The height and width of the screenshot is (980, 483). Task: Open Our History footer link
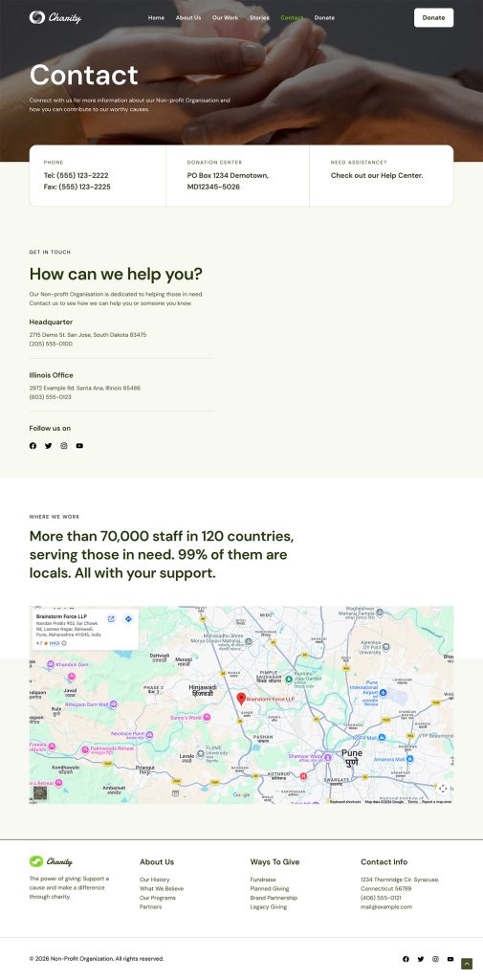[154, 880]
